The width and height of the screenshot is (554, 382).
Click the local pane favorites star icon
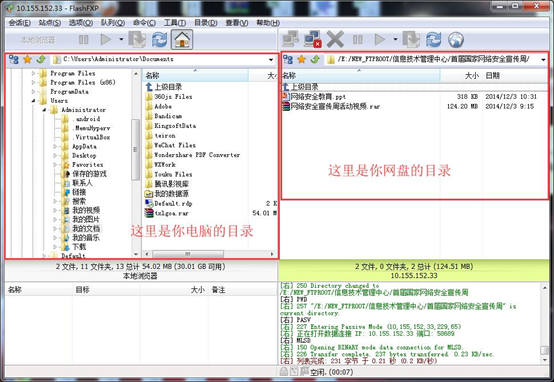[27, 59]
